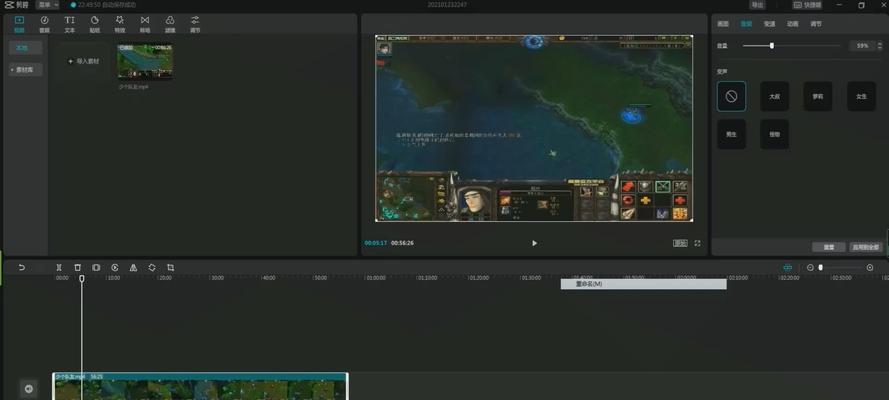Image resolution: width=889 pixels, height=400 pixels.
Task: Click the Reset (重置) button
Action: coord(829,247)
